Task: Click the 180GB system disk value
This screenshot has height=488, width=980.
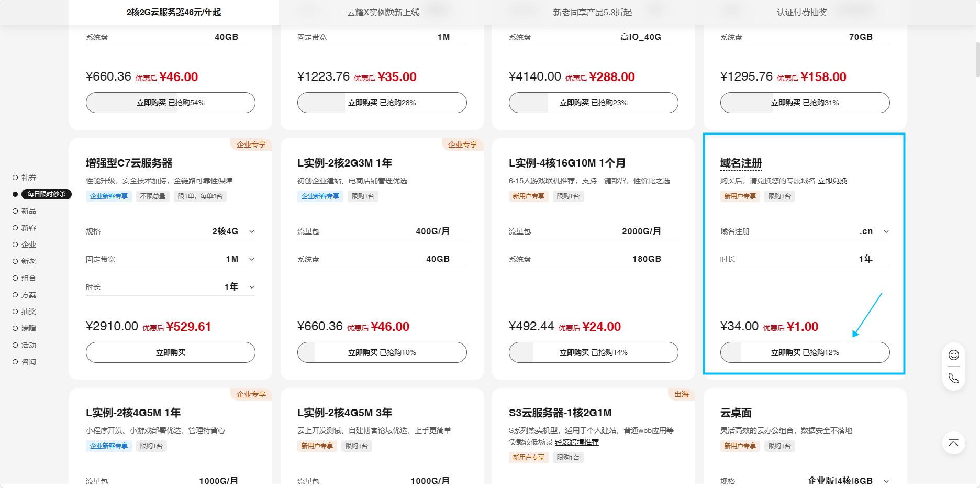Action: 647,259
